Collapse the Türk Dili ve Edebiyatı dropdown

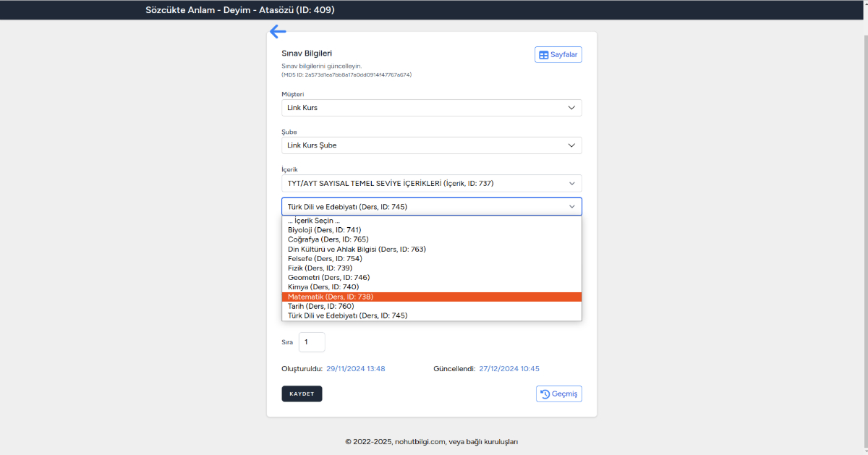431,207
